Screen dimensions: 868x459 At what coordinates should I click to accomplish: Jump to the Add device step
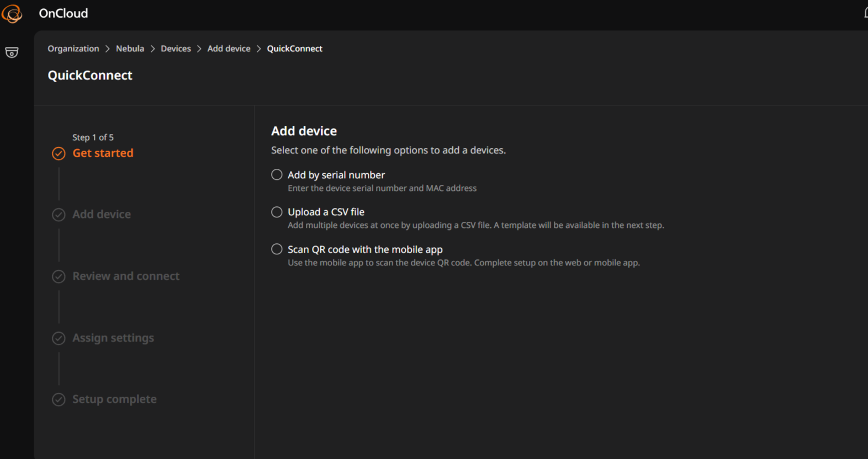tap(102, 214)
